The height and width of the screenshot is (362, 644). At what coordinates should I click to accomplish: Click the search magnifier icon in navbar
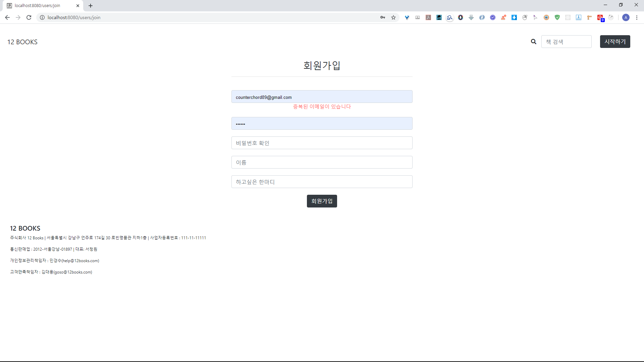point(533,42)
